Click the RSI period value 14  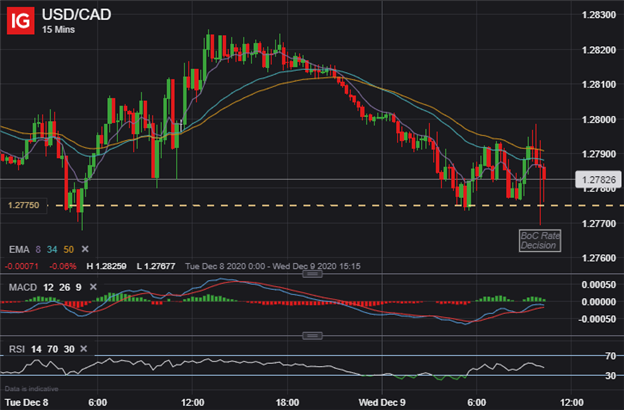tap(36, 349)
